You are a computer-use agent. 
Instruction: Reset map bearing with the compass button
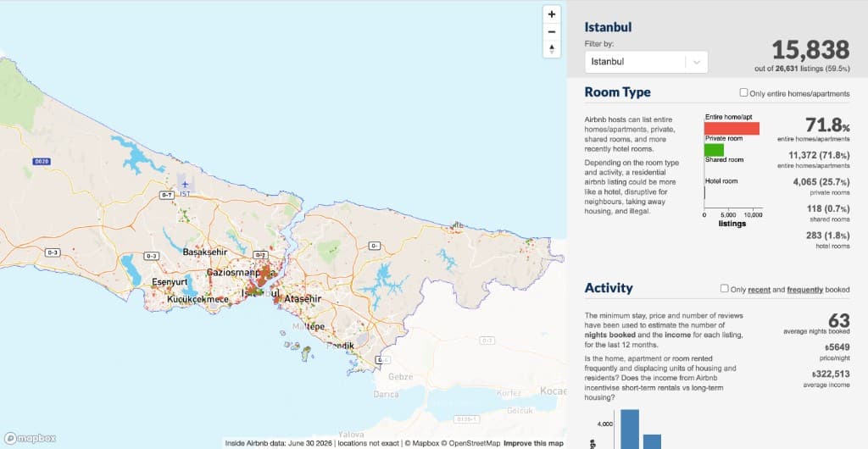[551, 48]
